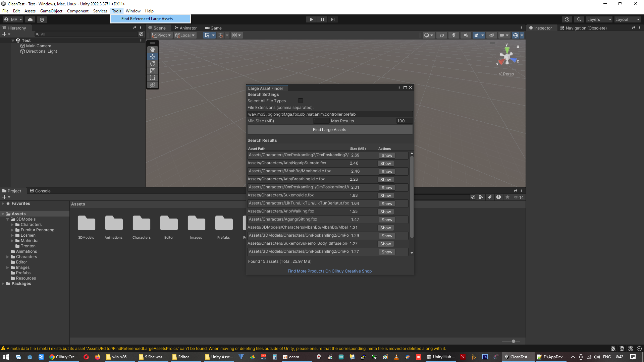Image resolution: width=644 pixels, height=362 pixels.
Task: Expand the Packages folder in Project
Action: point(3,284)
